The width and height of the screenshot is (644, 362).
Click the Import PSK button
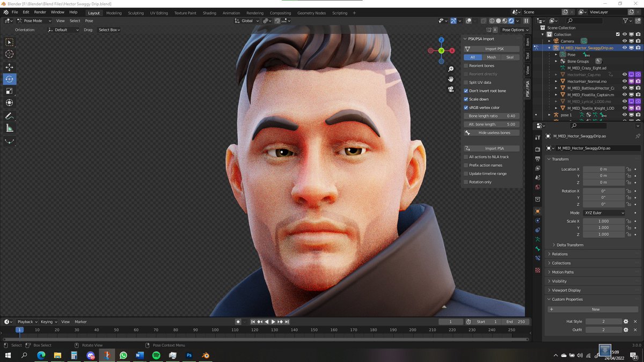pyautogui.click(x=492, y=49)
